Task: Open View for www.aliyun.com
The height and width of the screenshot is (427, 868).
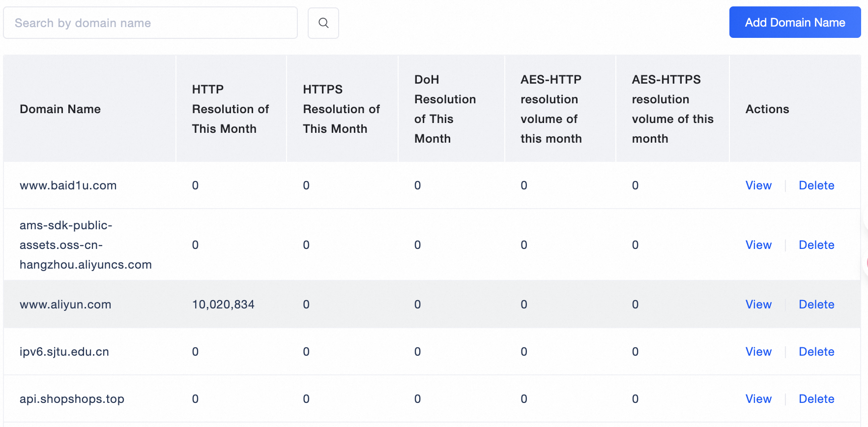Action: (758, 305)
